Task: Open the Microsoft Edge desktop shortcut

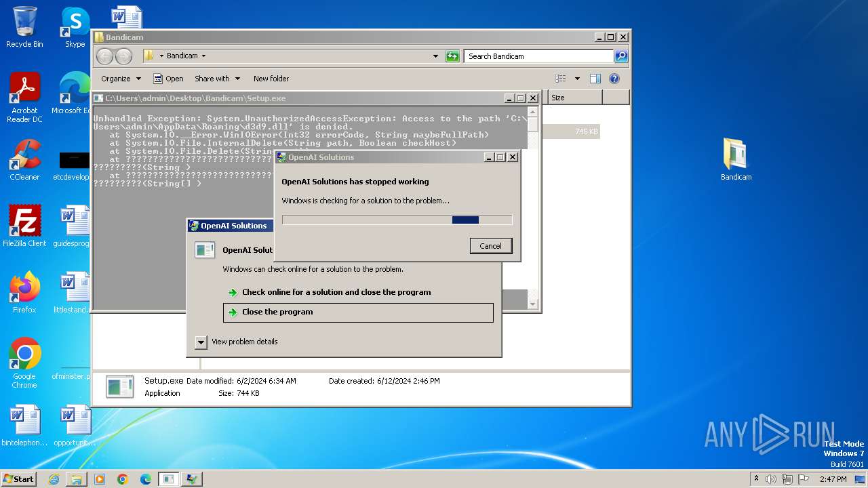Action: coord(73,94)
